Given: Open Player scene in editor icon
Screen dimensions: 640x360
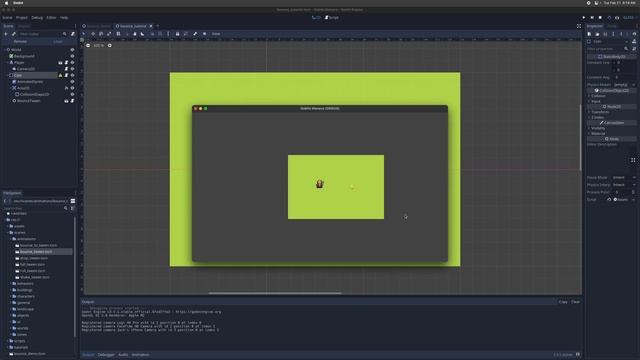Looking at the screenshot, I should (60, 62).
